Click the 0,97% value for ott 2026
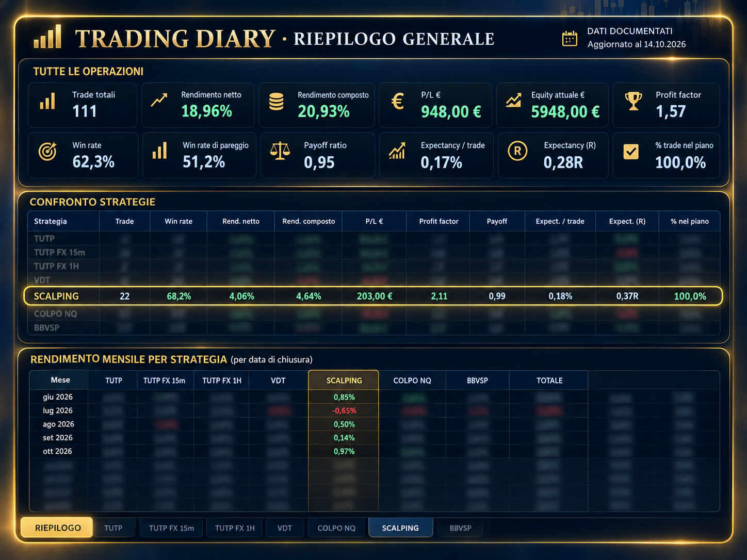The image size is (747, 560). coord(344,451)
